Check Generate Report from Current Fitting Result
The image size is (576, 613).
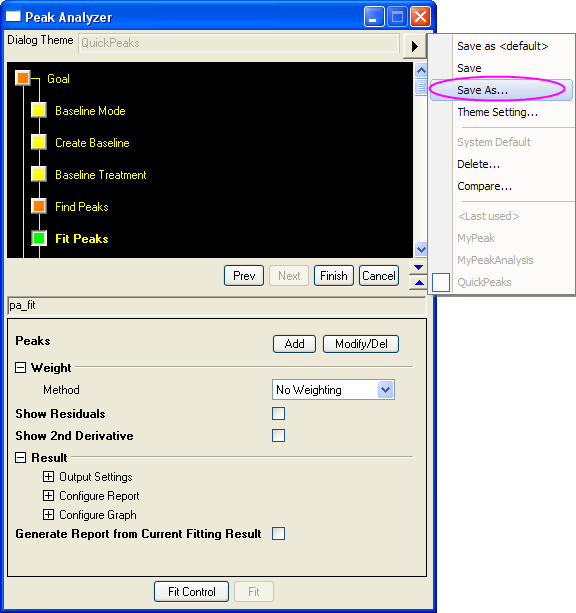coord(278,533)
